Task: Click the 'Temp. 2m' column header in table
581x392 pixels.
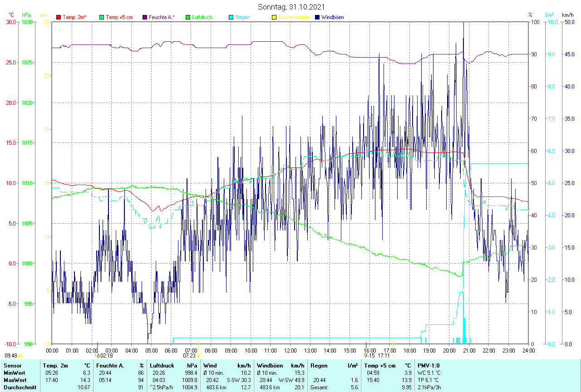Action: (x=55, y=365)
